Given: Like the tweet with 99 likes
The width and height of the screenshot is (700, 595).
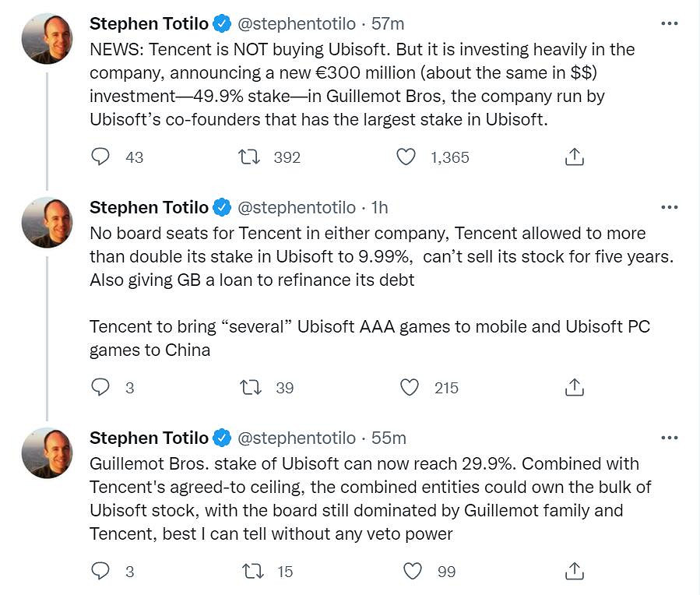Looking at the screenshot, I should (x=412, y=571).
